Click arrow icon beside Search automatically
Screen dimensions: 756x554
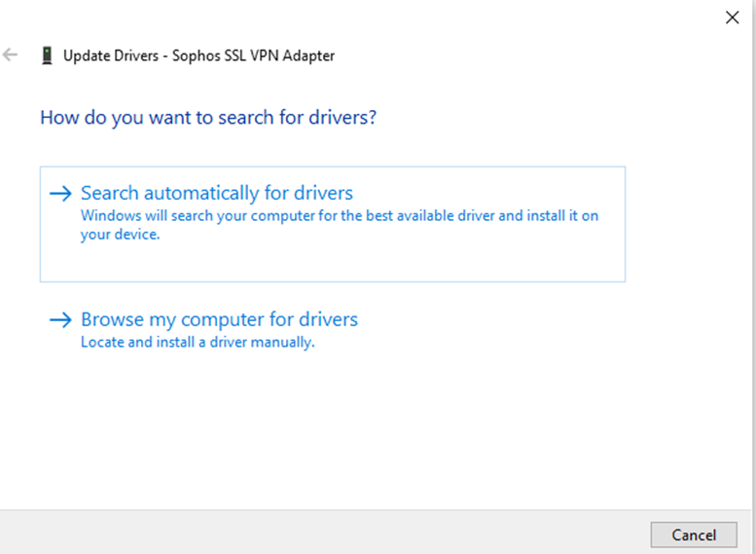click(60, 194)
